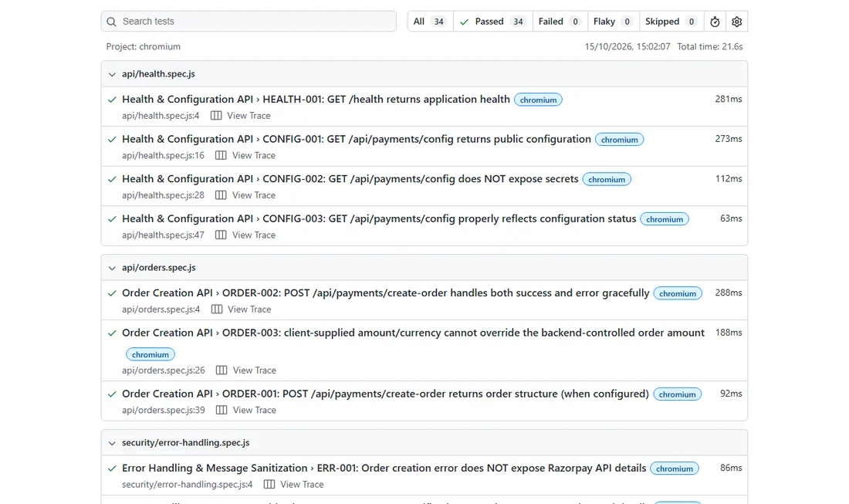Click trace icon beside security/error-handling.spec.js:4
The image size is (849, 504).
(269, 485)
